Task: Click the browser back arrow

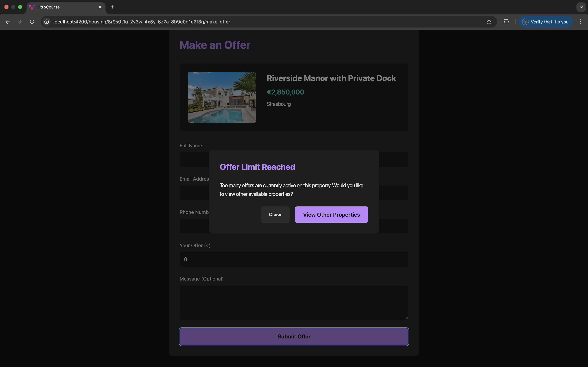Action: (7, 22)
